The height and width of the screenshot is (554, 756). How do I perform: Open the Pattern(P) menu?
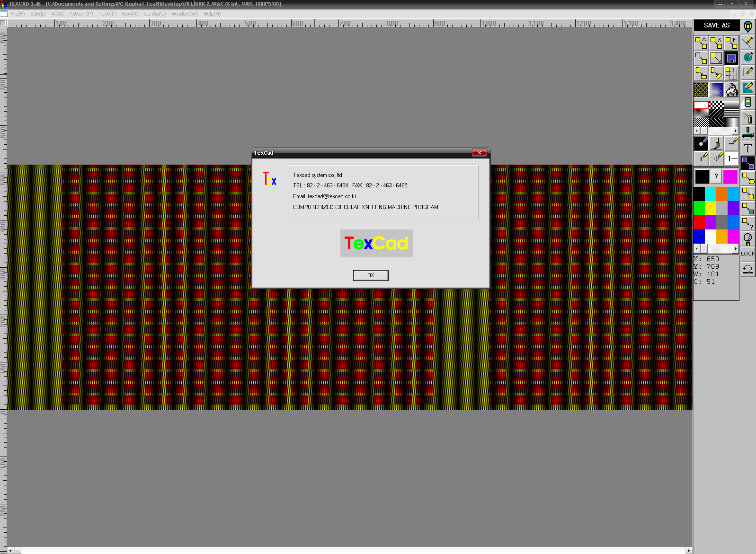(81, 14)
